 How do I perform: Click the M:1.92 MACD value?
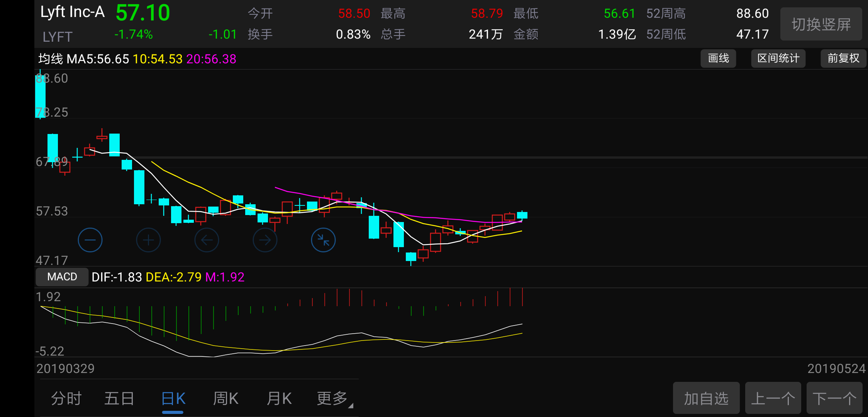coord(225,277)
